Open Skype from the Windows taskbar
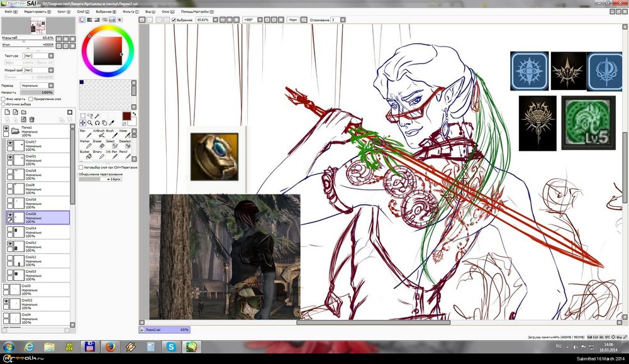Screen dimensions: 629x364 (170, 346)
